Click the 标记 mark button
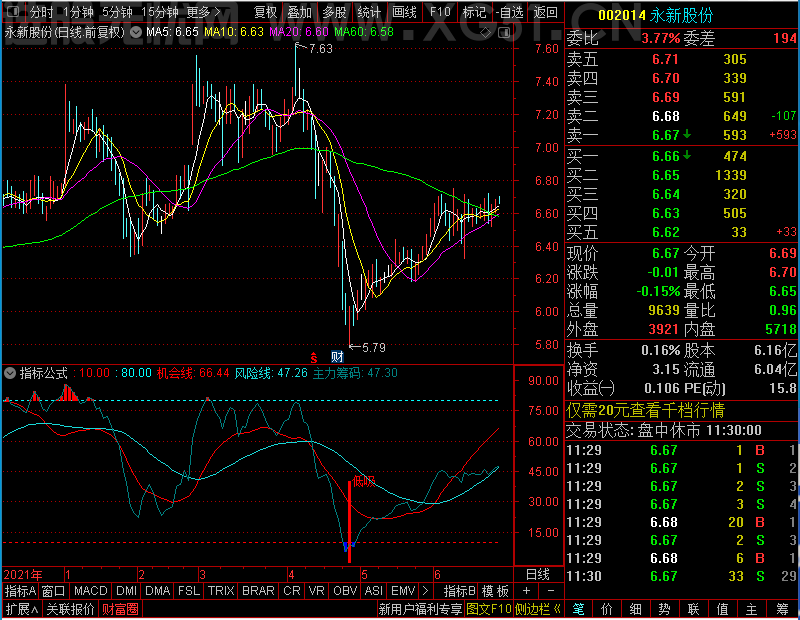This screenshot has height=620, width=800. [x=474, y=12]
